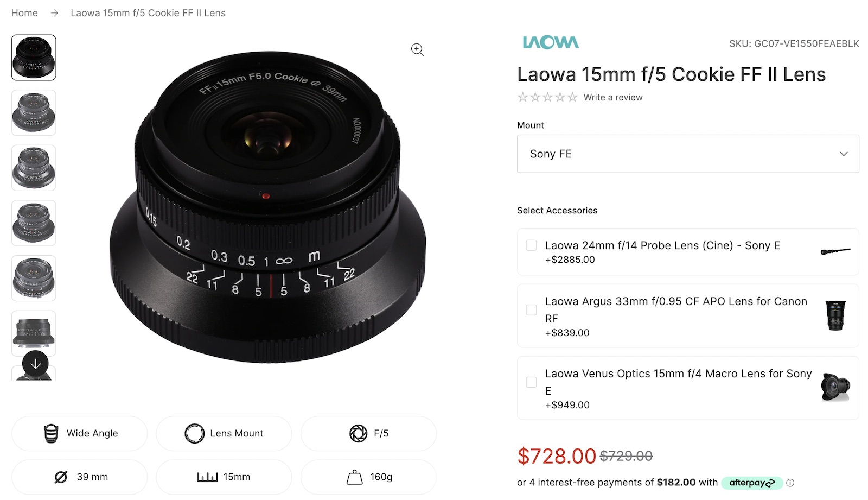868x500 pixels.
Task: Click the five-star rating row
Action: [x=547, y=98]
